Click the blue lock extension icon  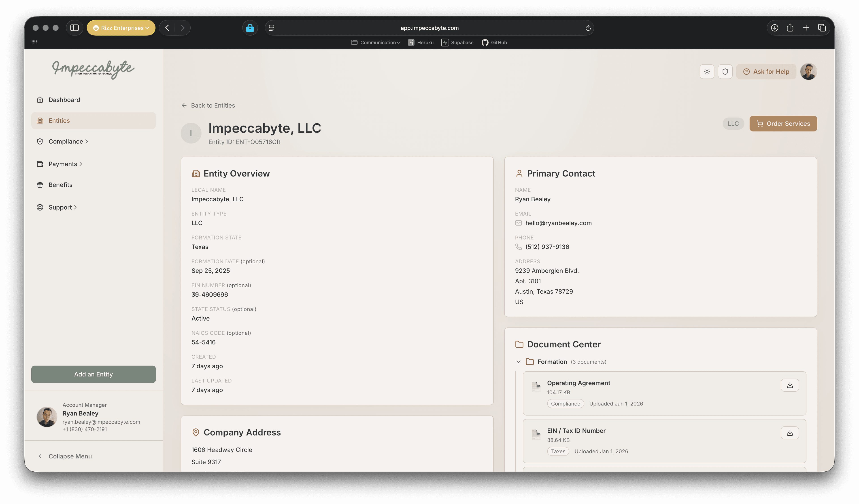(250, 28)
